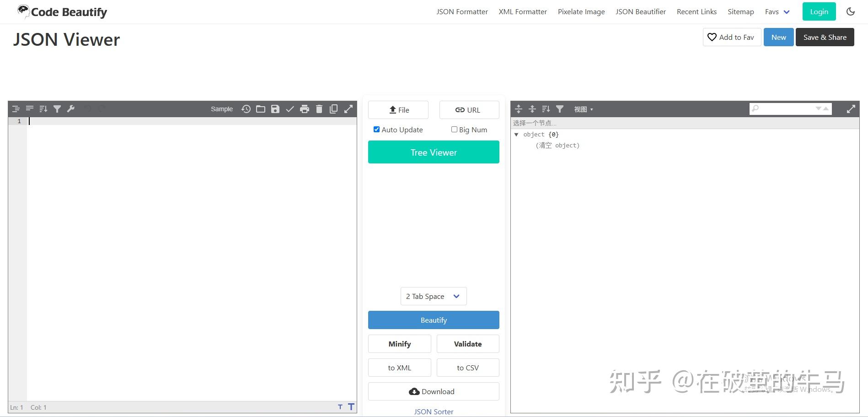Screen dimensions: 868x417
Task: Click the Code Beautify logo
Action: point(62,12)
